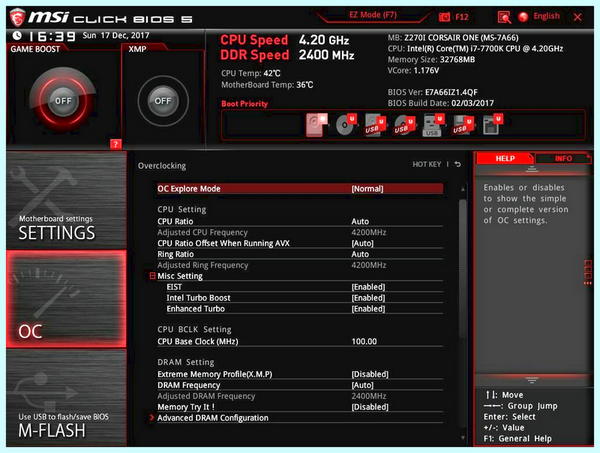This screenshot has width=600, height=453.
Task: Take a screenshot with the F12 camera icon
Action: [x=444, y=17]
